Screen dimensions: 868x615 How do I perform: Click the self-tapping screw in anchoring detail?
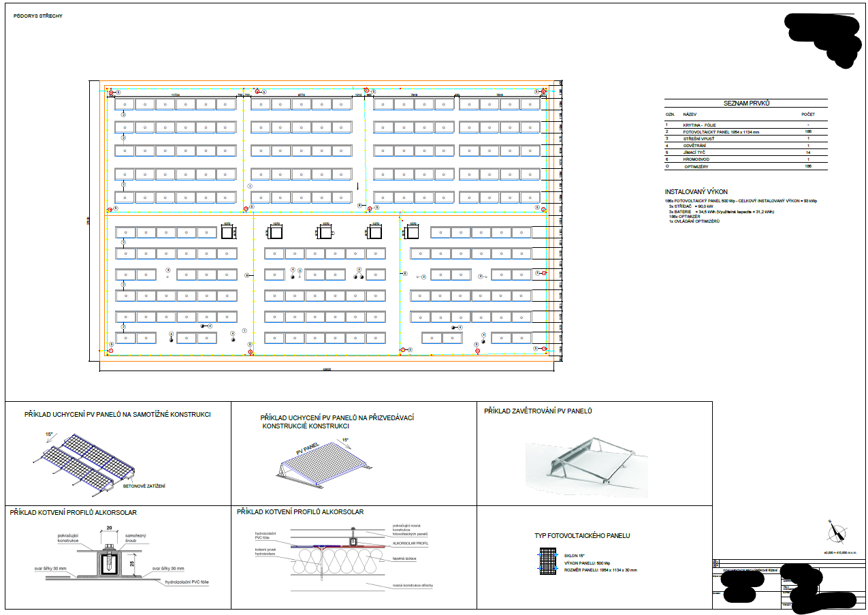[x=109, y=560]
